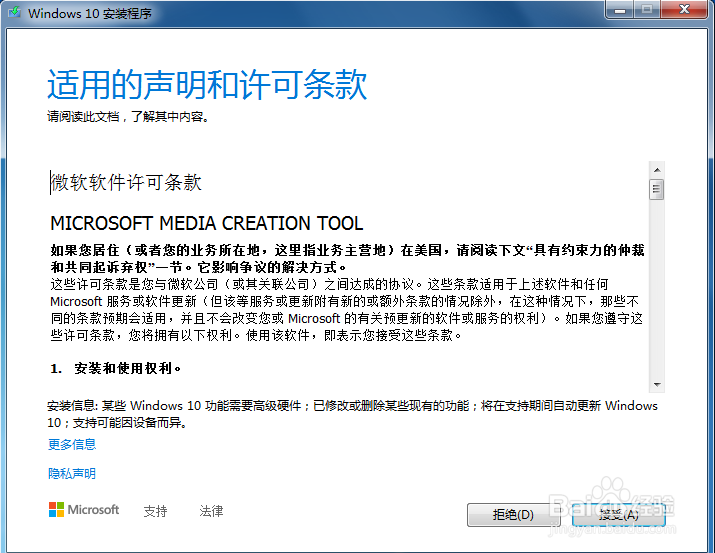Open the 隐私声明 privacy link
The width and height of the screenshot is (715, 553).
coord(72,474)
